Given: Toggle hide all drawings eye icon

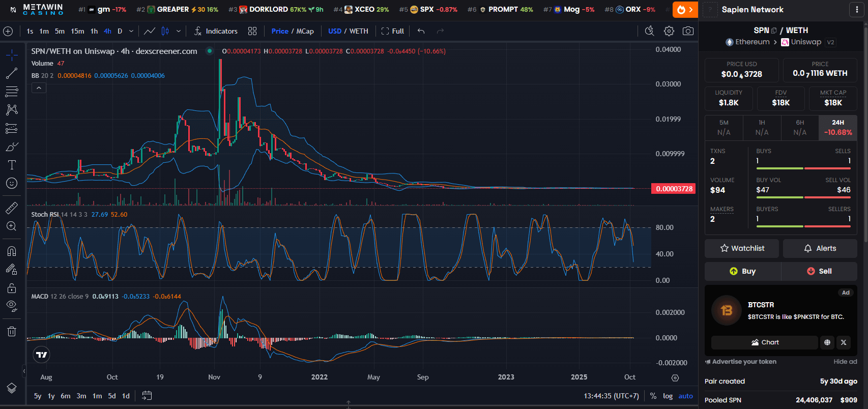Looking at the screenshot, I should [12, 306].
